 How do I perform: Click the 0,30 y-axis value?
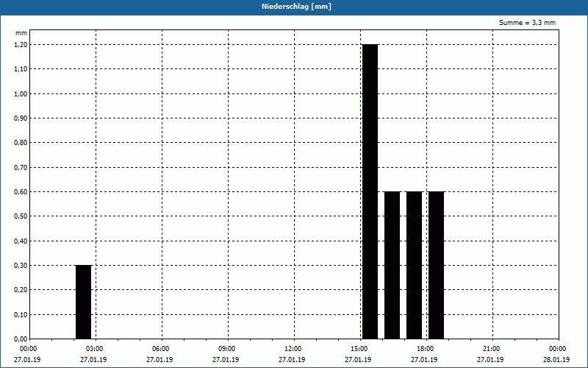pos(21,266)
